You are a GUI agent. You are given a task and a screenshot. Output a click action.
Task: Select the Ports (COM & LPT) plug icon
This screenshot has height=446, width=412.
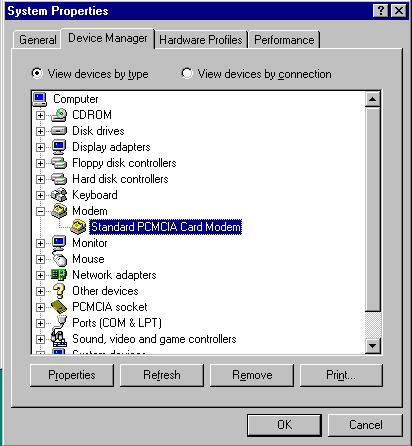coord(60,323)
